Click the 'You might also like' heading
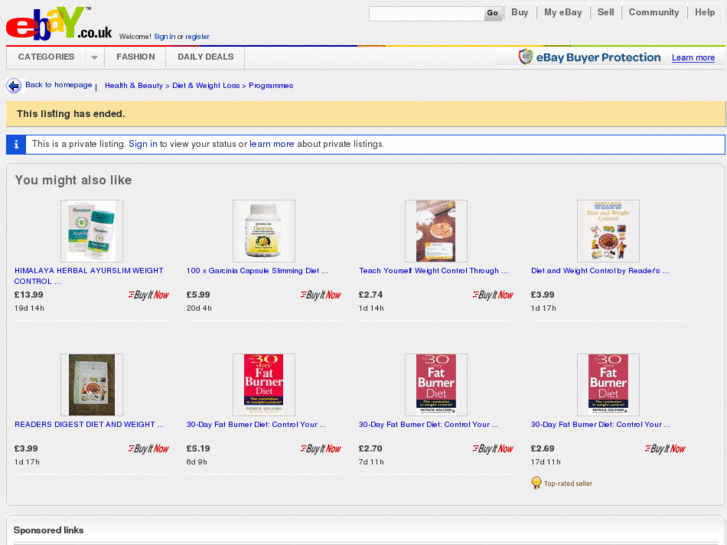Screen dimensions: 727x545 (73, 180)
